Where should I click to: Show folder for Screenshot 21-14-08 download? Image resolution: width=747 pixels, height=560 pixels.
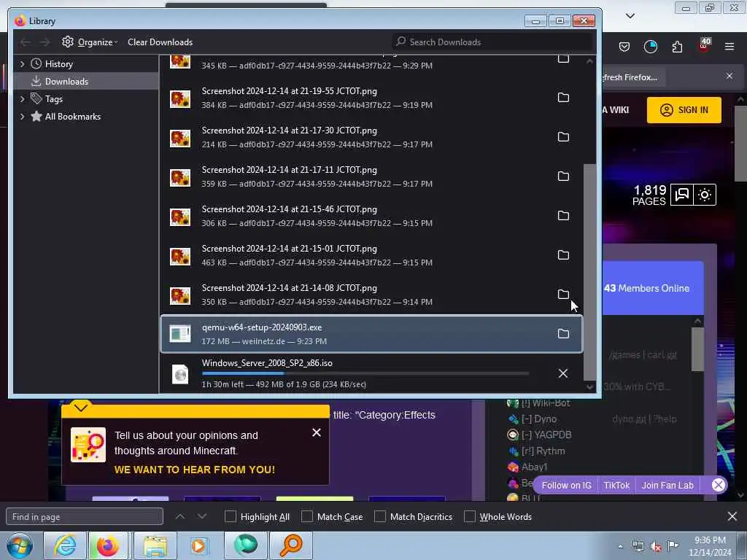pyautogui.click(x=563, y=295)
